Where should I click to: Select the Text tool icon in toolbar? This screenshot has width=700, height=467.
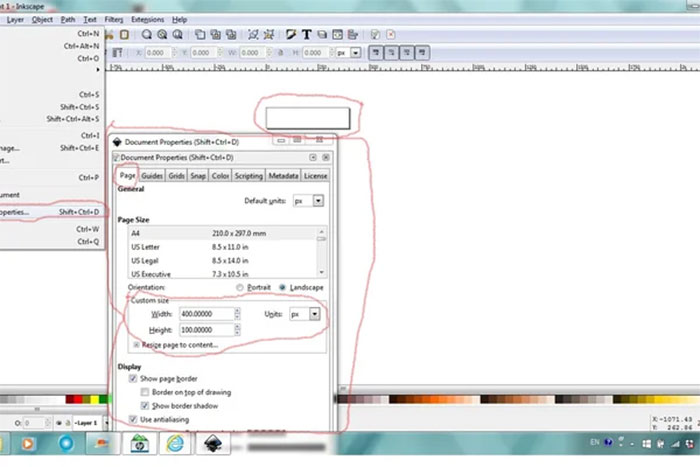pyautogui.click(x=306, y=34)
